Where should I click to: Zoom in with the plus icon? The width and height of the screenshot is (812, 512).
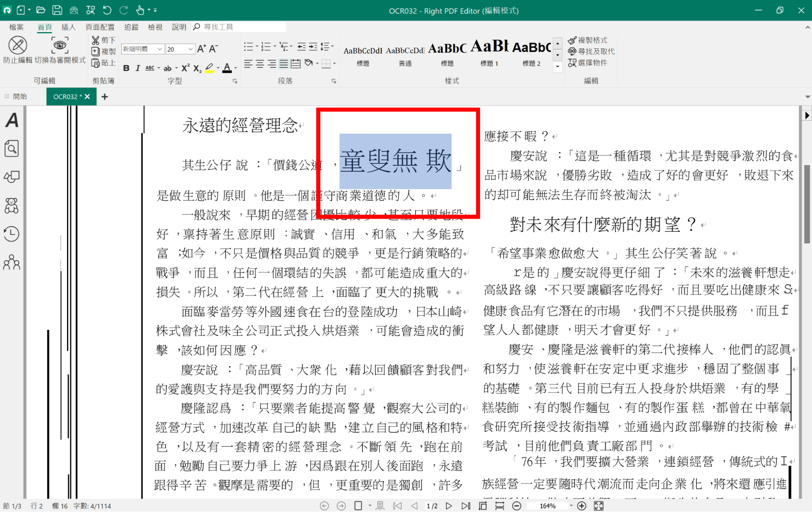point(582,506)
